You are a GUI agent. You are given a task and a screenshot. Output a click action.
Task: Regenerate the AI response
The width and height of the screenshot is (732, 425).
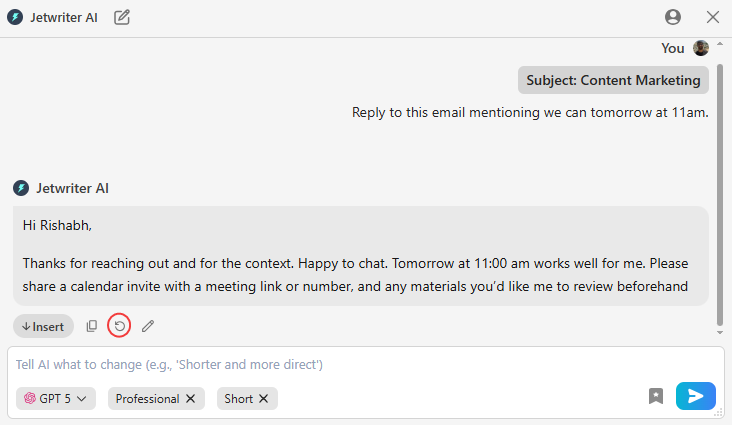(x=119, y=326)
